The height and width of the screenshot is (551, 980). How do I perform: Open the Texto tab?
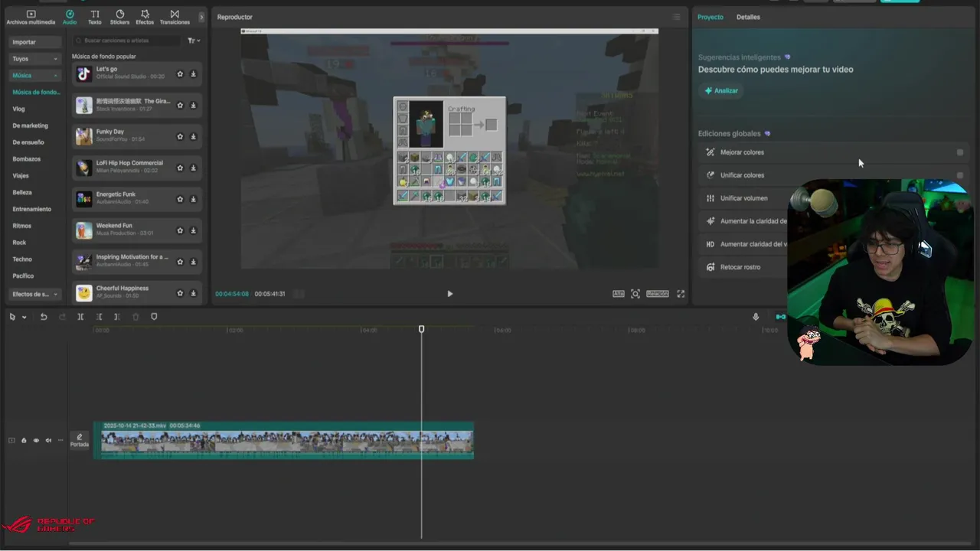(x=95, y=17)
